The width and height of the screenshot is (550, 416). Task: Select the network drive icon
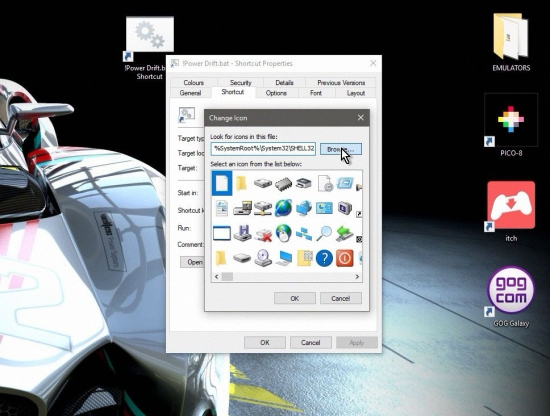[263, 208]
